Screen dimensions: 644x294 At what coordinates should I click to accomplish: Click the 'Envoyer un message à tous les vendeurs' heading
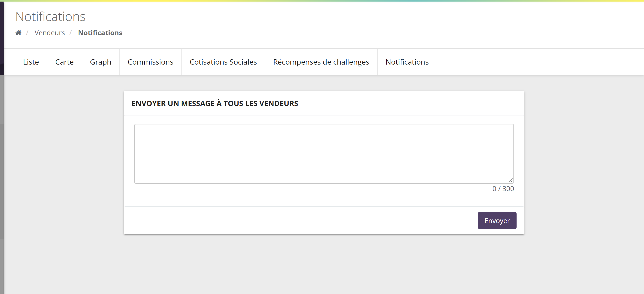coord(215,103)
